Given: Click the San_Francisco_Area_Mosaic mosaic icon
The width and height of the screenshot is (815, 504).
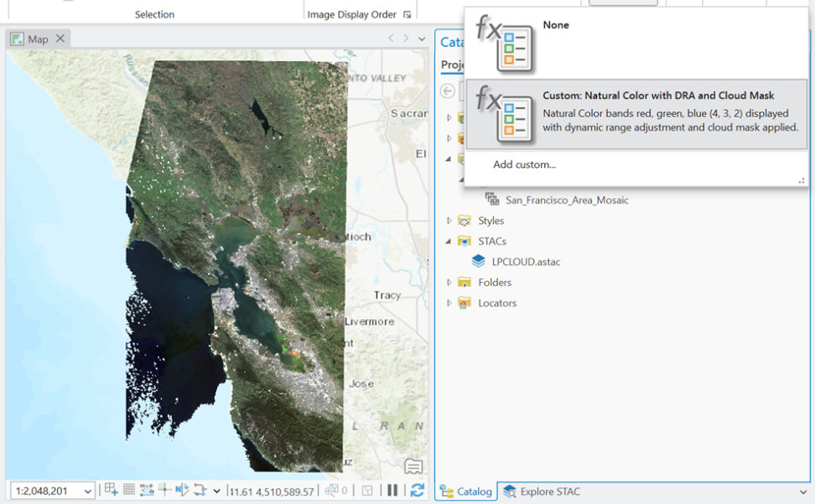Looking at the screenshot, I should click(491, 199).
